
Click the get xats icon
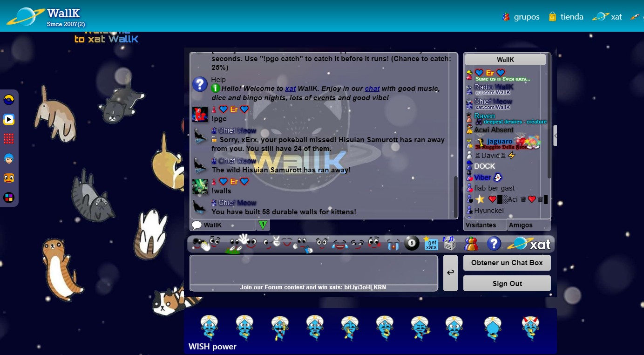pos(431,243)
